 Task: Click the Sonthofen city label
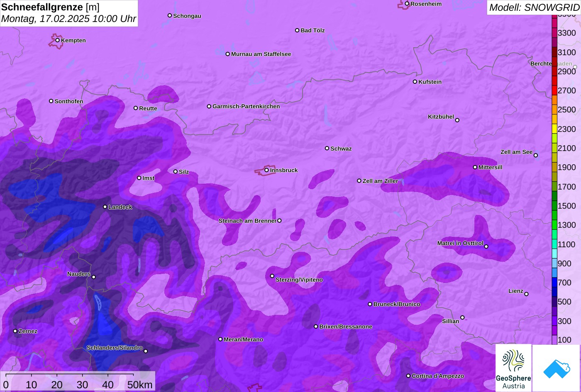(69, 101)
